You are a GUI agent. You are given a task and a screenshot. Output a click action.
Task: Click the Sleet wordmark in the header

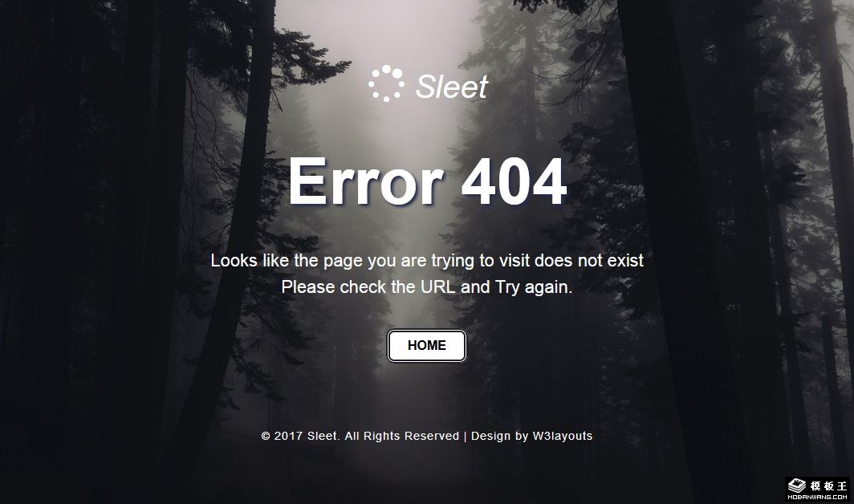tap(452, 86)
